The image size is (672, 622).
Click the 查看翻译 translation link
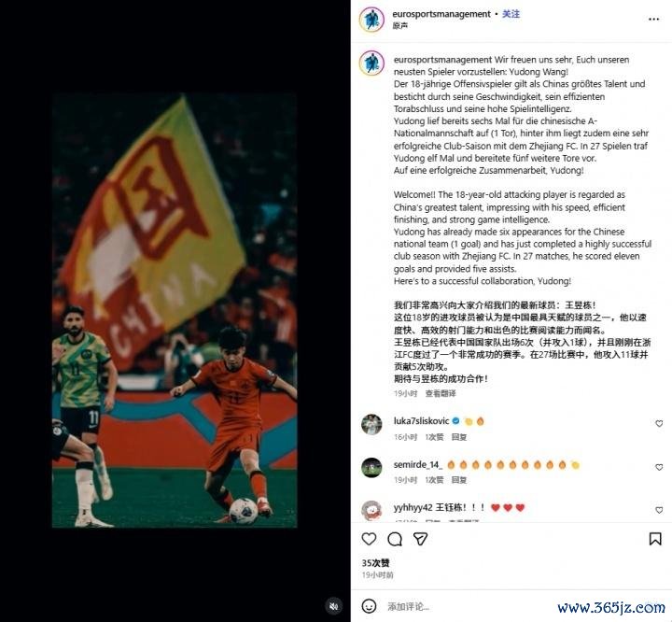tap(441, 393)
